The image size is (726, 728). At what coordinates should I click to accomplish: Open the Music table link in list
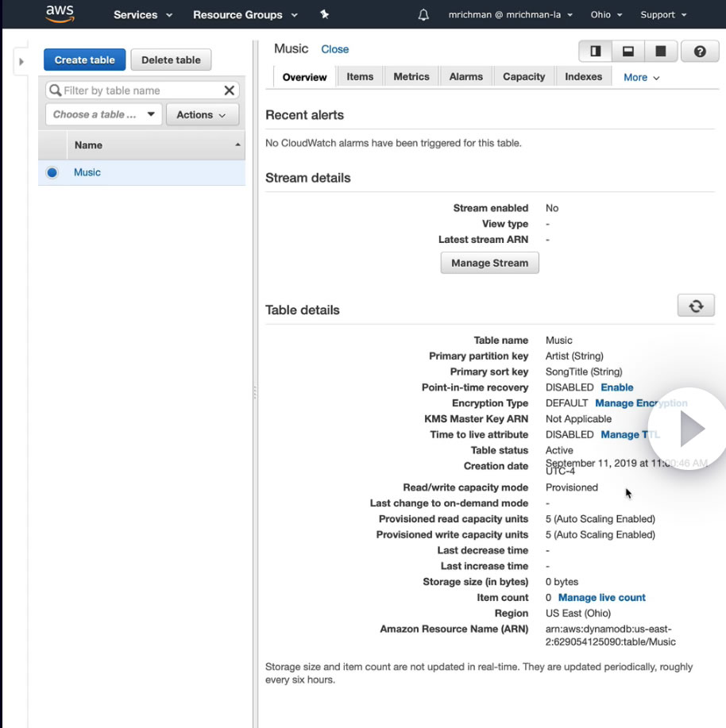pyautogui.click(x=87, y=173)
